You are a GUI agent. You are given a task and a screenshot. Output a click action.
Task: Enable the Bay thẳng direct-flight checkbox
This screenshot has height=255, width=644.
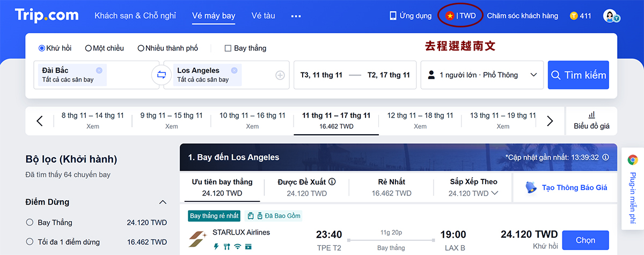228,48
